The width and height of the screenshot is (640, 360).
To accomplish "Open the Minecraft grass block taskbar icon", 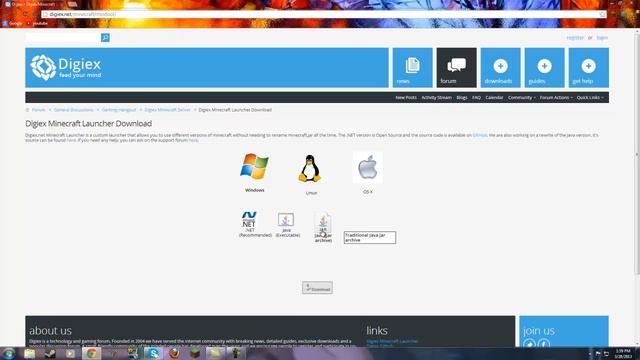I will [x=195, y=353].
